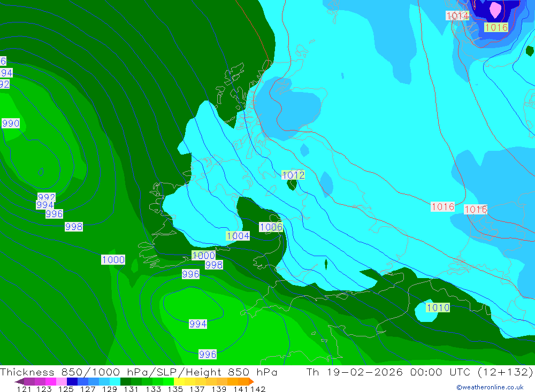Choose the dark navy blue legend swatch
Screen dimensions: 535x392
(72, 382)
